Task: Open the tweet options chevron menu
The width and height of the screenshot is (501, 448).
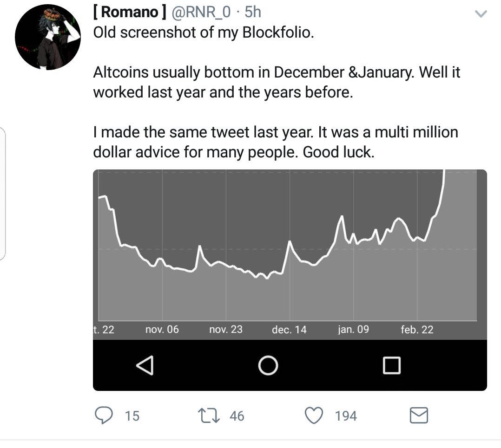Action: pos(481,14)
